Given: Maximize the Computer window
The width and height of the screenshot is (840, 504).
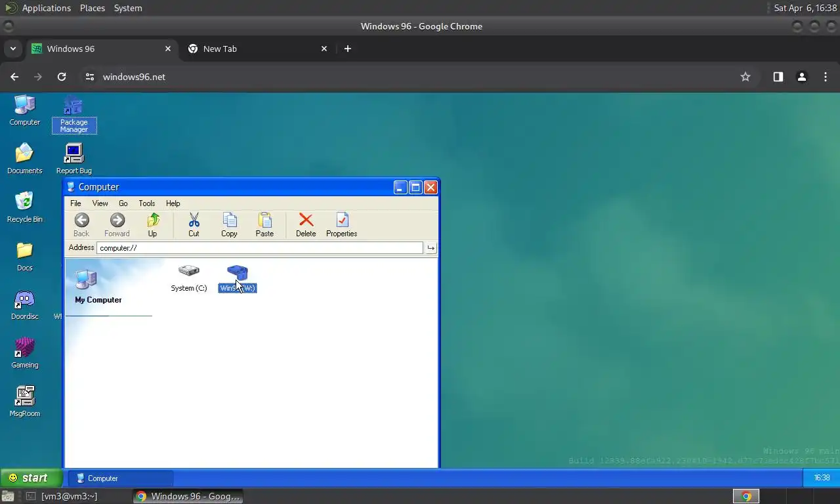Looking at the screenshot, I should (415, 187).
